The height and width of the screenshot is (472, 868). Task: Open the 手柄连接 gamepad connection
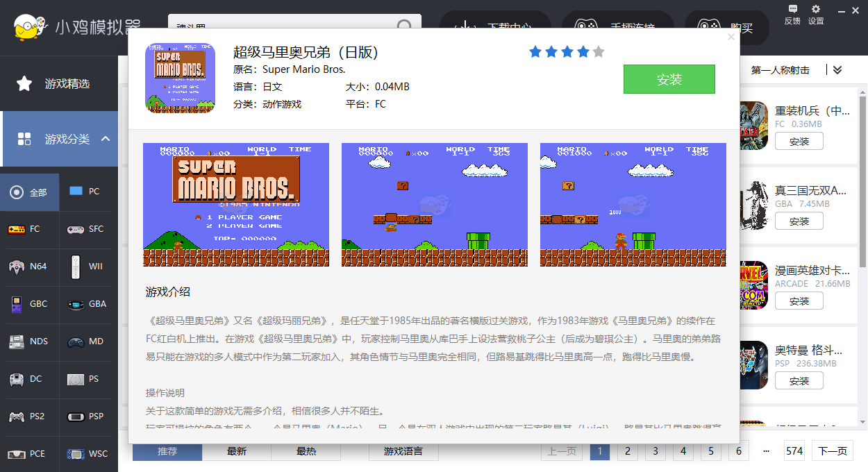[x=618, y=28]
